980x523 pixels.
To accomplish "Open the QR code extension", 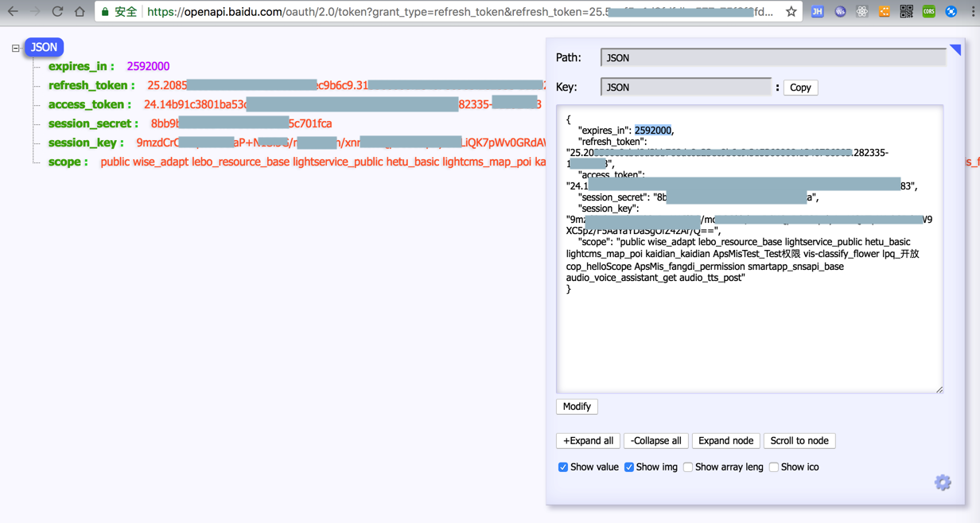I will (906, 12).
